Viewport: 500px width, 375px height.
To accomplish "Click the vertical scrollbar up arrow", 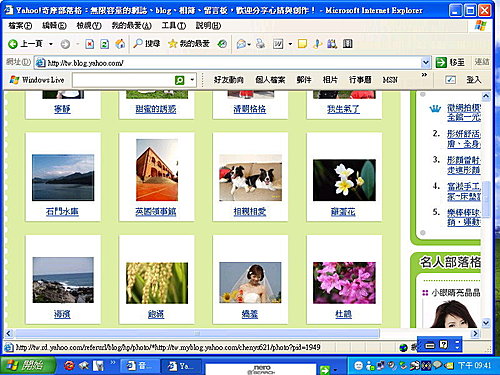I will (486, 97).
